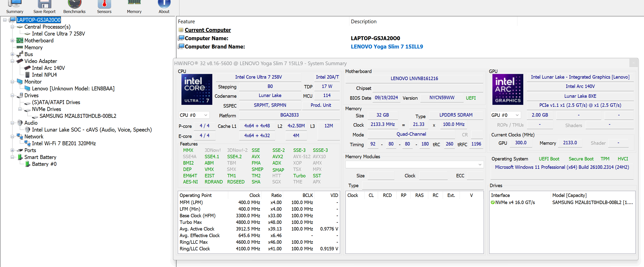Click the Intel Arc Graphics logo

508,89
